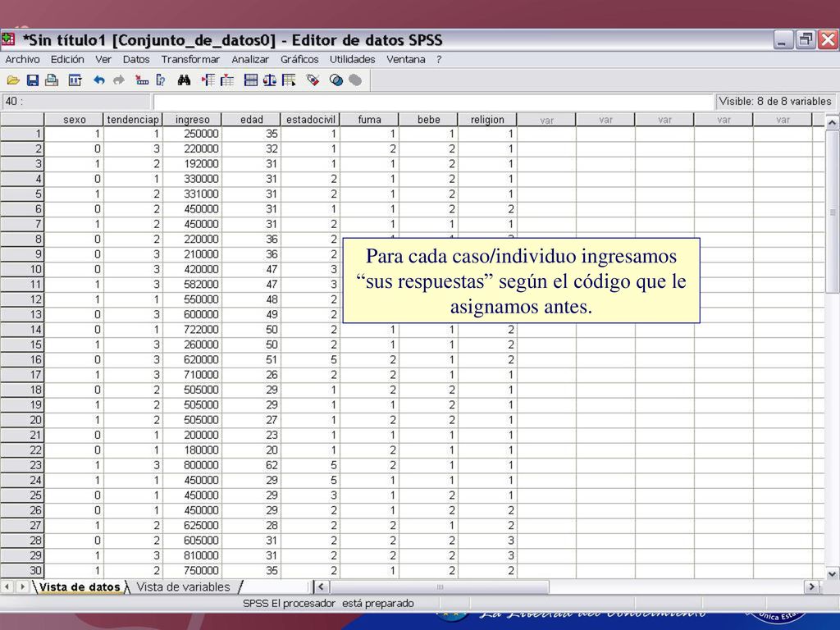Toggle the Value labels tag icon

click(313, 80)
